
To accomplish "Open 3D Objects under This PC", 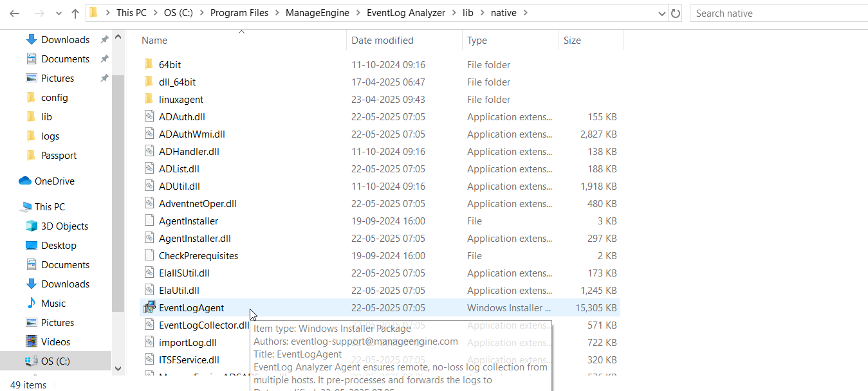I will pyautogui.click(x=64, y=226).
